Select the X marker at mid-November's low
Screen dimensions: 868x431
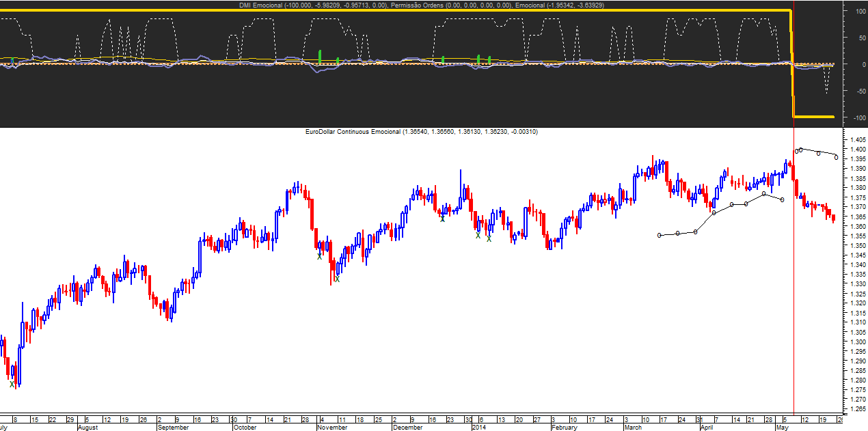tap(337, 279)
